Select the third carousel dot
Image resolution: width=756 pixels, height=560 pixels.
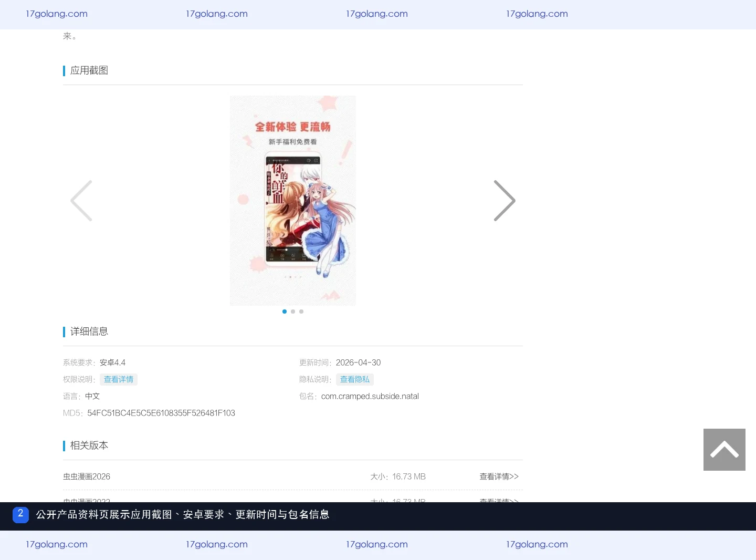coord(301,312)
